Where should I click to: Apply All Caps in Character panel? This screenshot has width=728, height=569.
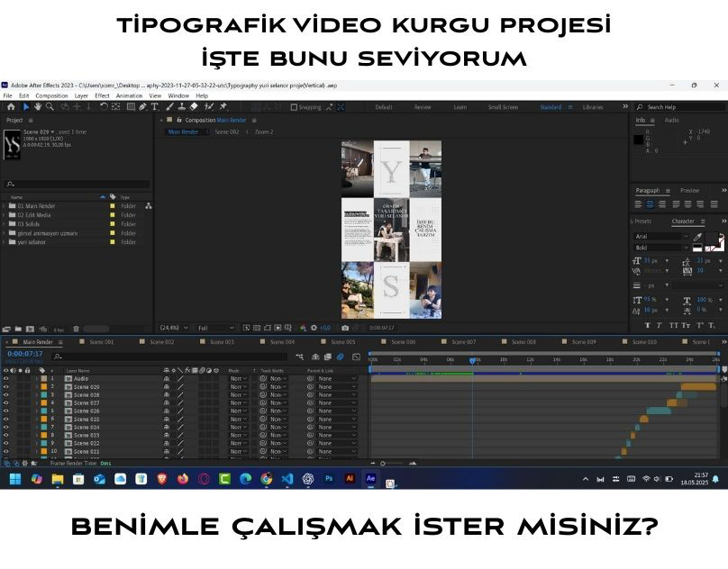coord(674,325)
